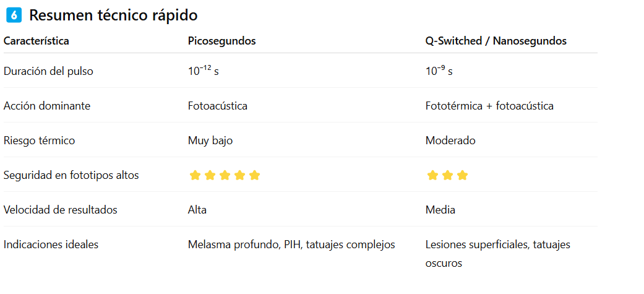The width and height of the screenshot is (644, 294).
Task: Click the middle star of the five-star rating
Action: [225, 175]
